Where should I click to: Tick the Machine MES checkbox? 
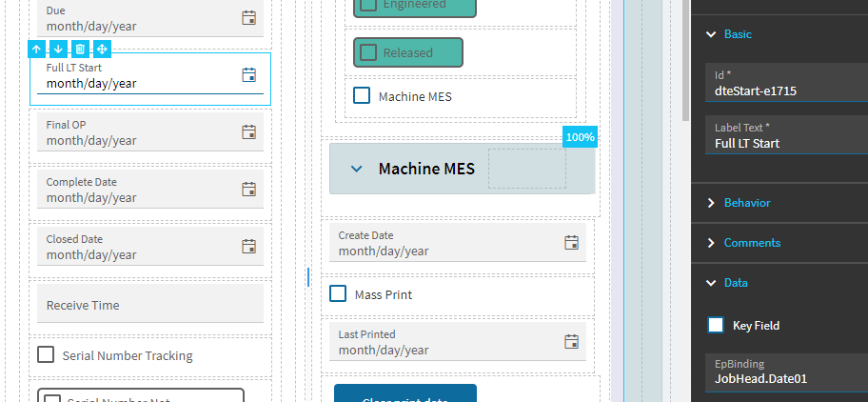click(x=362, y=95)
